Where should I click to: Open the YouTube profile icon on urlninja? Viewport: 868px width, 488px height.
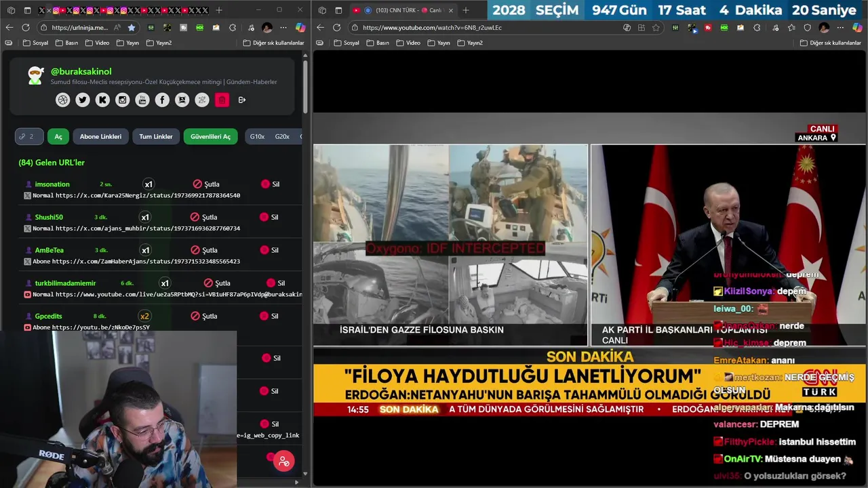point(142,100)
